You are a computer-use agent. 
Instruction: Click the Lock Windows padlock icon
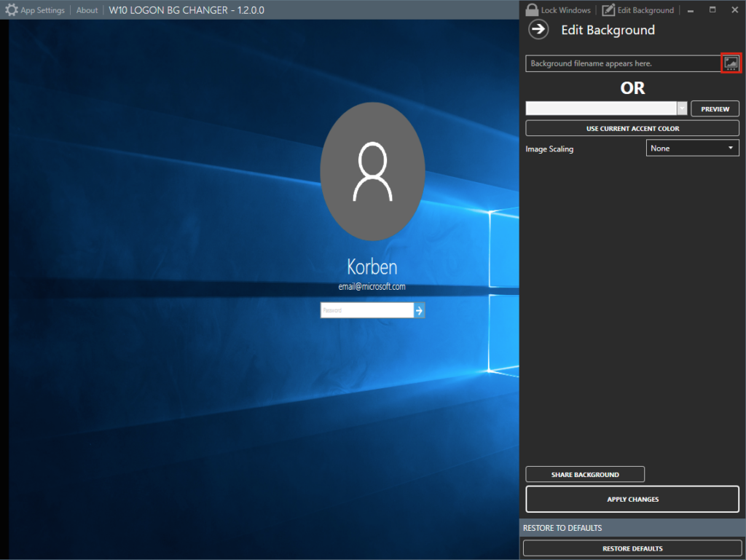pyautogui.click(x=532, y=10)
